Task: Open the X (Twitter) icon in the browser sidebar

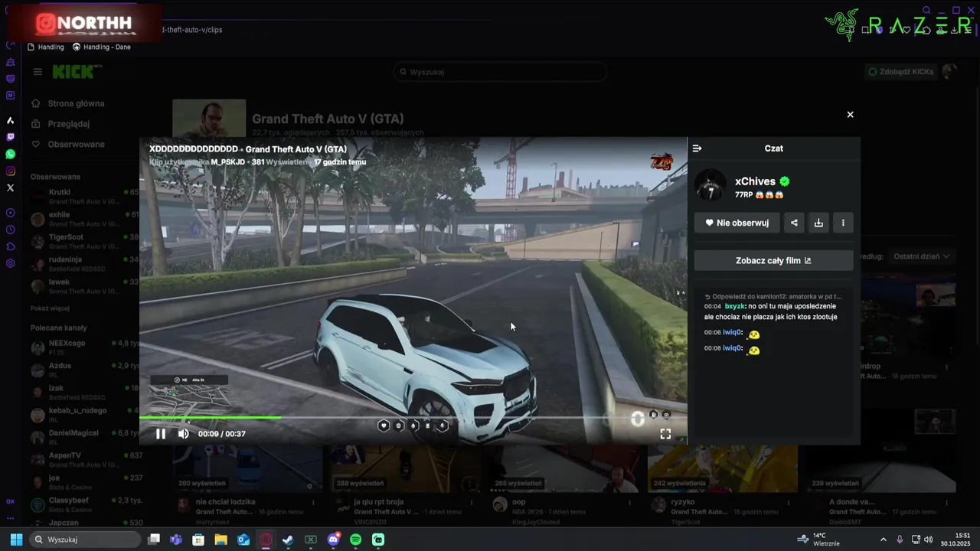Action: 10,187
